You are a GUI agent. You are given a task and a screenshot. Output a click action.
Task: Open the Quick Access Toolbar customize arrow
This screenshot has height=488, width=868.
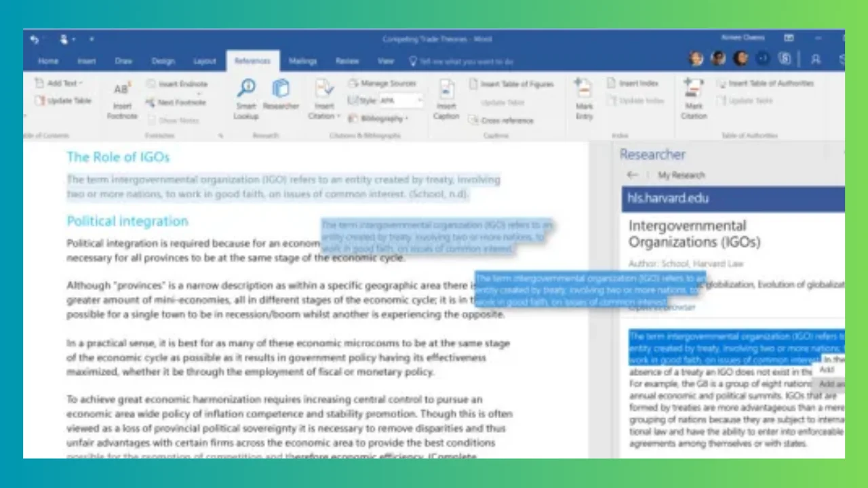tap(92, 39)
